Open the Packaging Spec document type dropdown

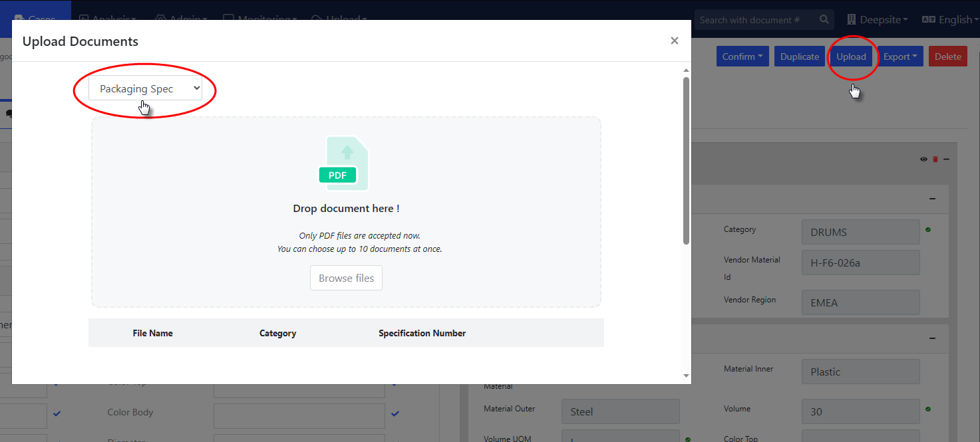145,88
